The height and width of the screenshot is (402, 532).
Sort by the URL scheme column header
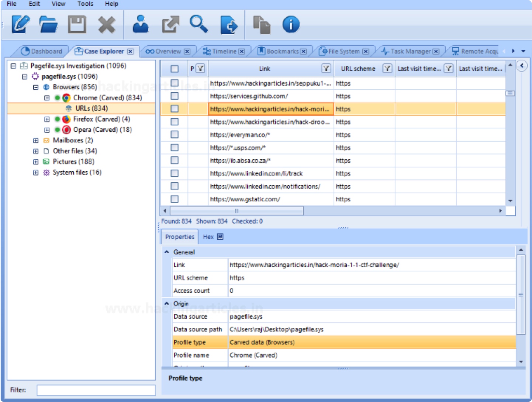(358, 69)
